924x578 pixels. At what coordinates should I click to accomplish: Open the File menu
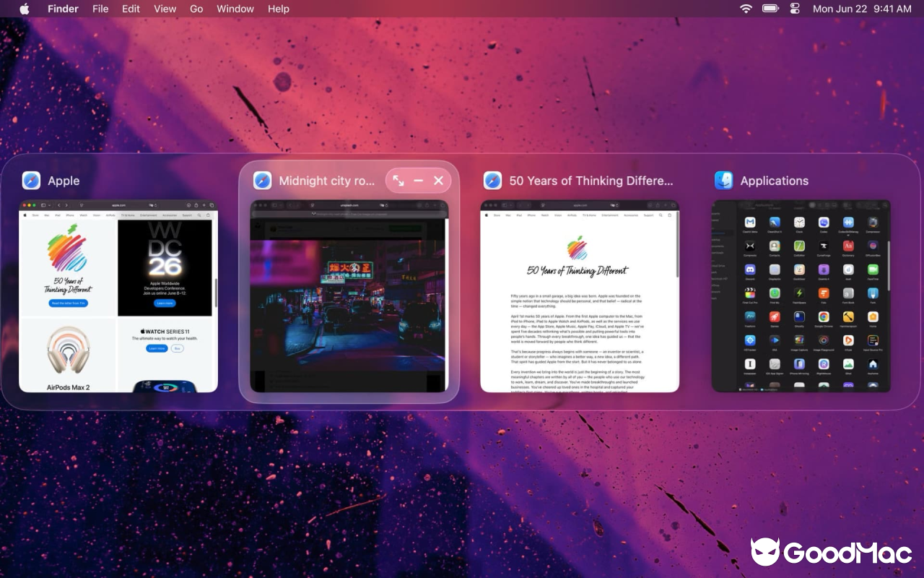[x=100, y=9]
